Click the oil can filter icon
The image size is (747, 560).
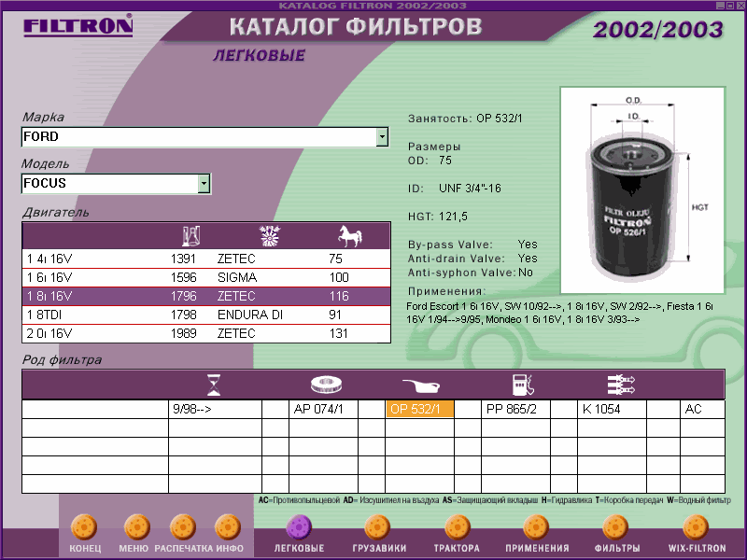point(421,385)
